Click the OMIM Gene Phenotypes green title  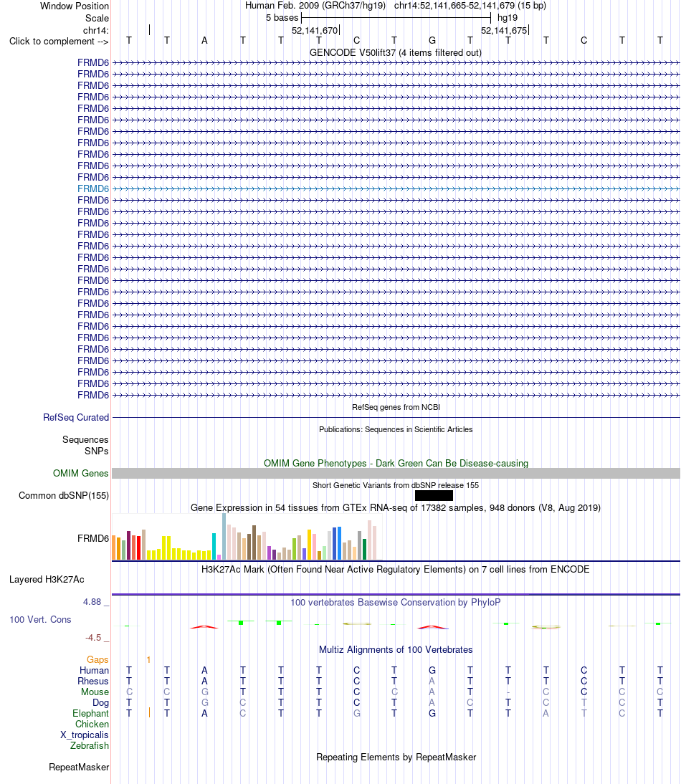pyautogui.click(x=396, y=463)
